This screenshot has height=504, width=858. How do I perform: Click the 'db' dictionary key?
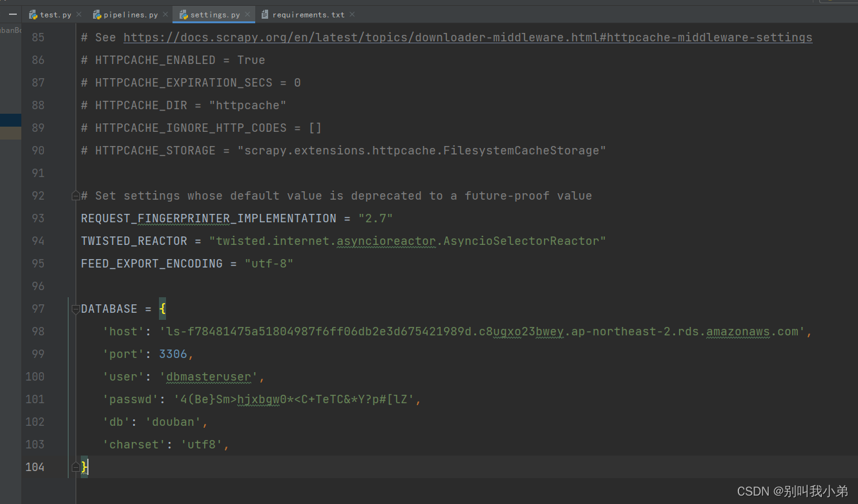coord(116,422)
